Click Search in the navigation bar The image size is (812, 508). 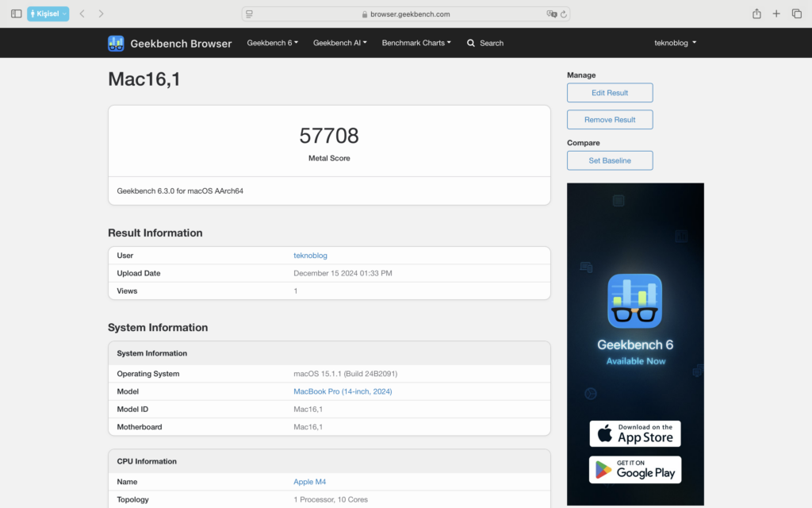click(485, 43)
